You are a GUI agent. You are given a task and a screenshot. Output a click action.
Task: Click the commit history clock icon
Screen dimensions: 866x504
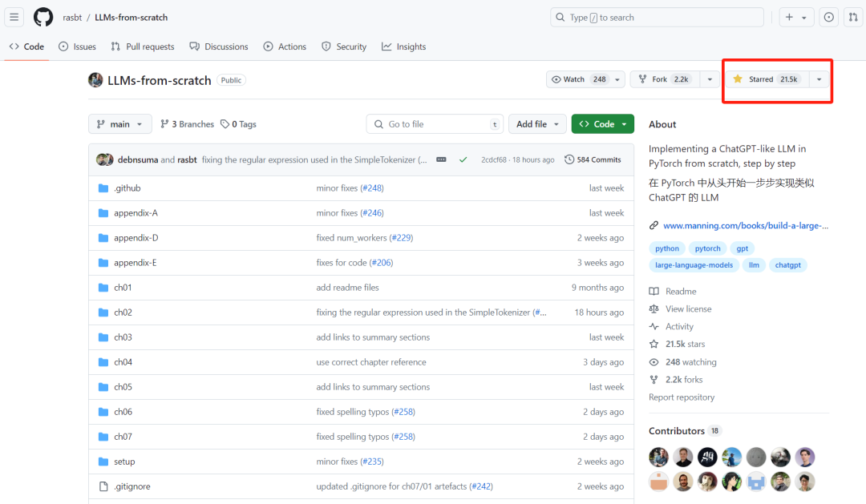pos(569,159)
